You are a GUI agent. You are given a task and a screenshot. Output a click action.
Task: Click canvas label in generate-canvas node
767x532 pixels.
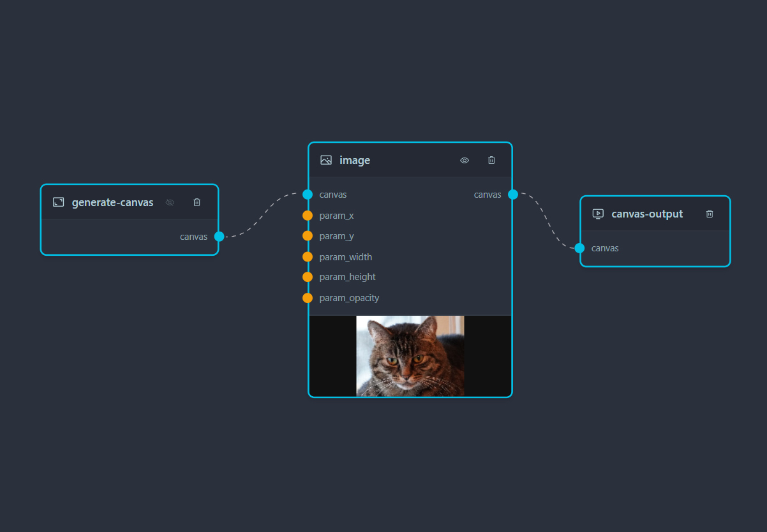click(194, 237)
